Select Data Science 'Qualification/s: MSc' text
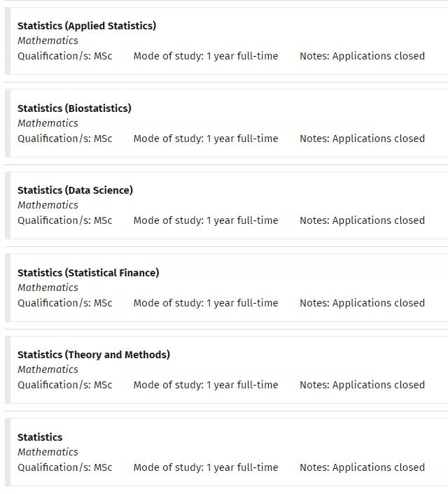Viewport: 448px width, 494px height. pos(65,220)
